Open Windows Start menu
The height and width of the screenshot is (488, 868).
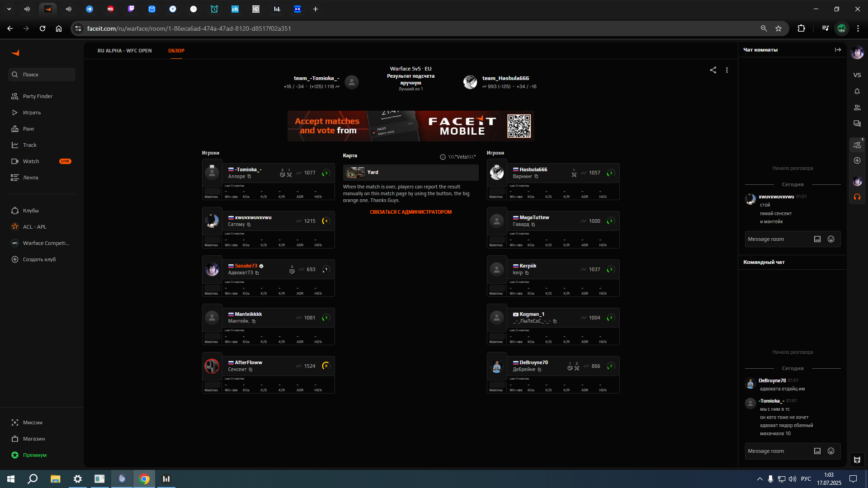(x=11, y=479)
